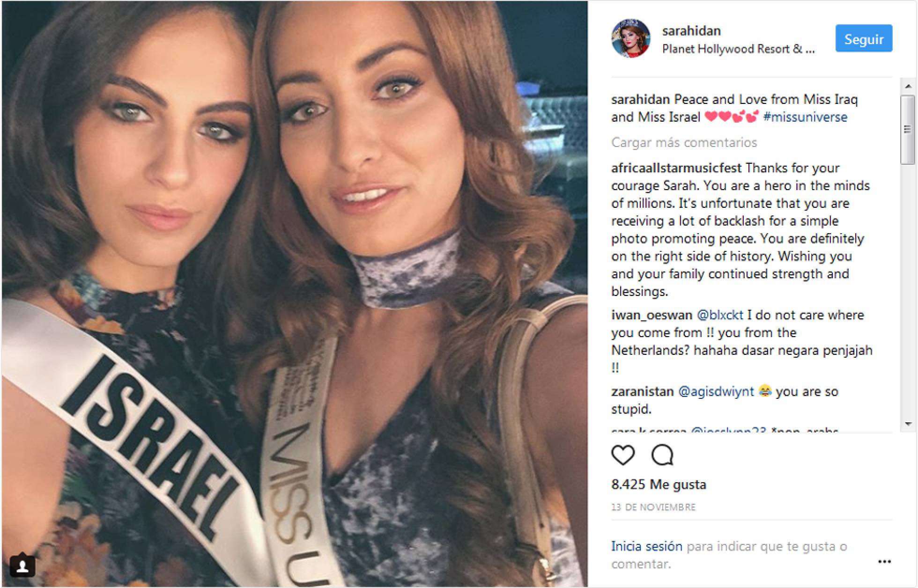Viewport: 918px width, 588px height.
Task: Open the @blxckt mention link
Action: click(720, 315)
